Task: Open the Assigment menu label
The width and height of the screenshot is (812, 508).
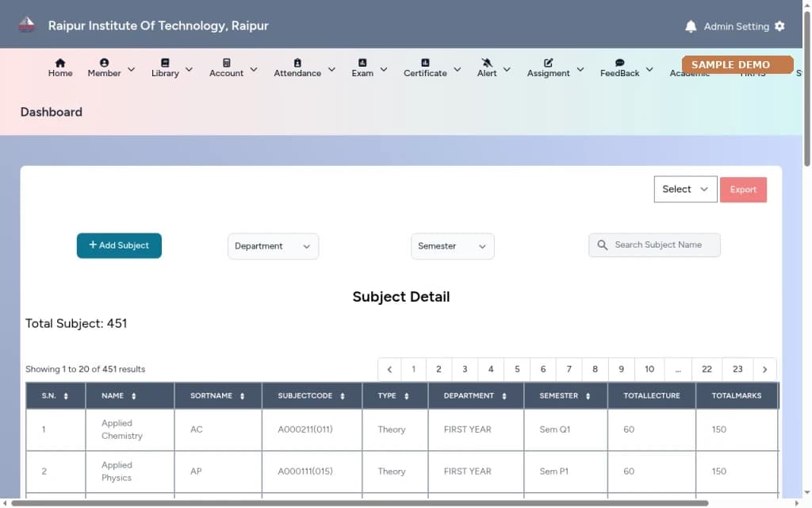Action: [549, 73]
